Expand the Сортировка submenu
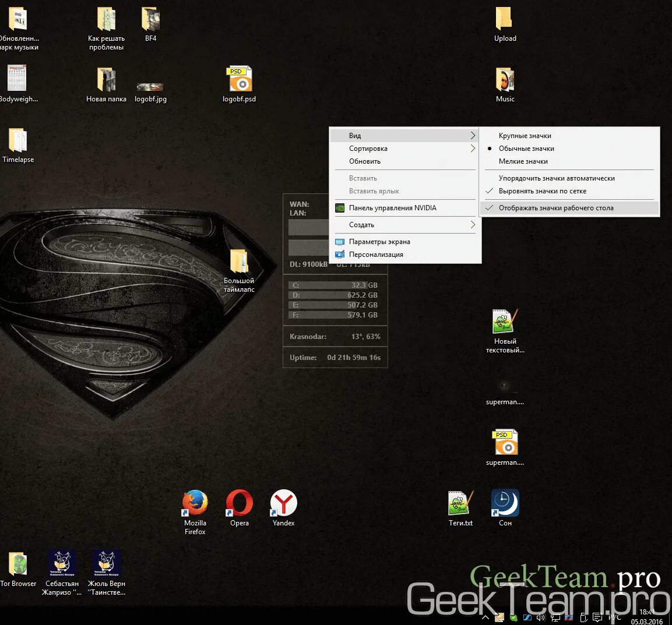This screenshot has width=672, height=625. click(405, 148)
